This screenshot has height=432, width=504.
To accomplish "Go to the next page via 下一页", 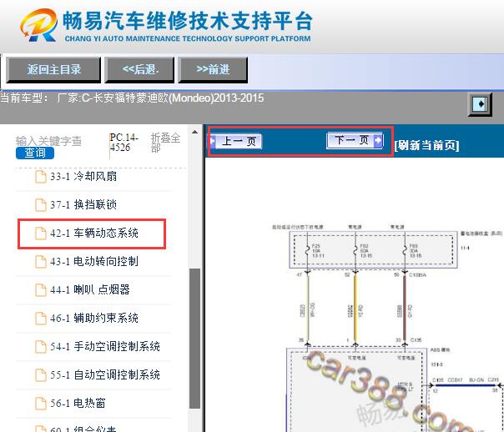I will pyautogui.click(x=355, y=140).
